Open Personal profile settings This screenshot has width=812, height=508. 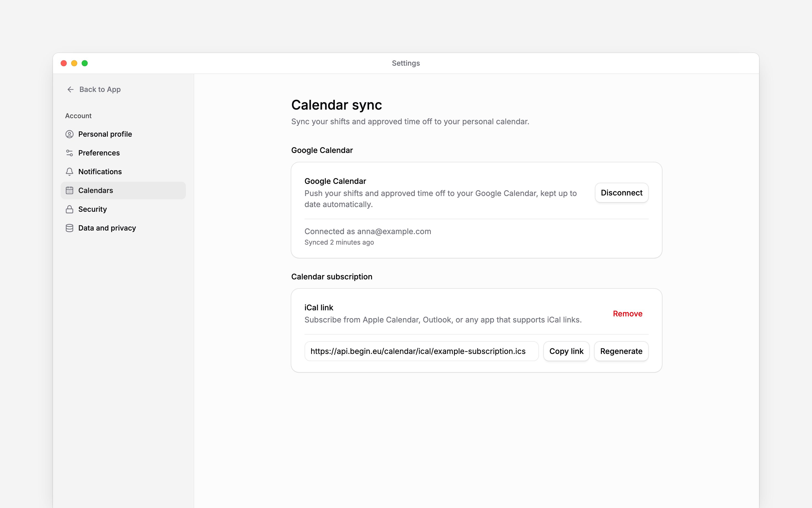pyautogui.click(x=123, y=134)
